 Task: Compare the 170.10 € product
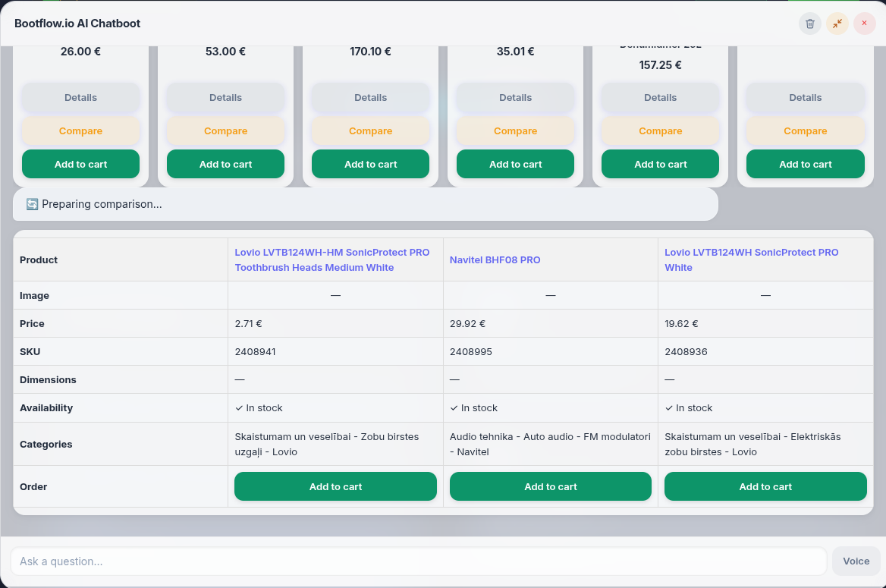point(371,131)
